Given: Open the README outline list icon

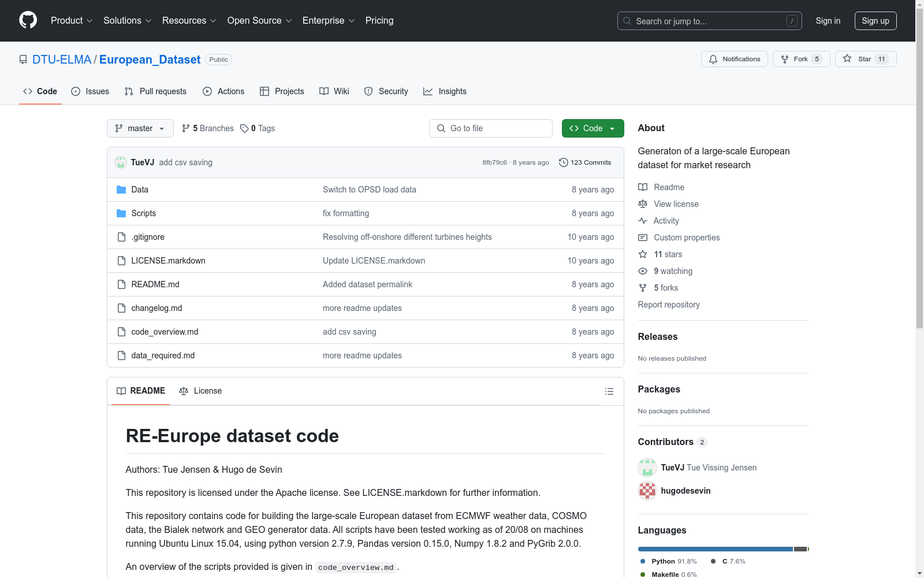Looking at the screenshot, I should 609,391.
